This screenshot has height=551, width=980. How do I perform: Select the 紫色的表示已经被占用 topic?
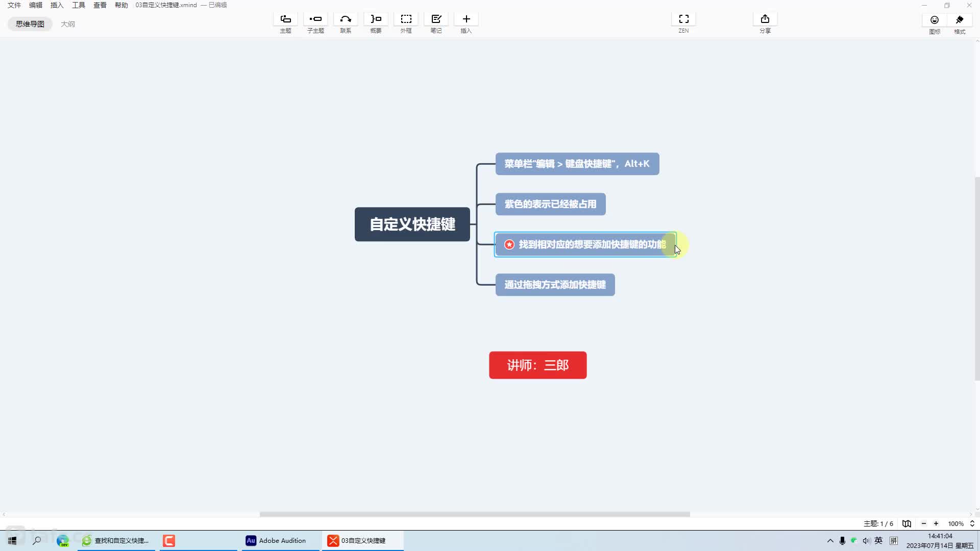(x=551, y=204)
